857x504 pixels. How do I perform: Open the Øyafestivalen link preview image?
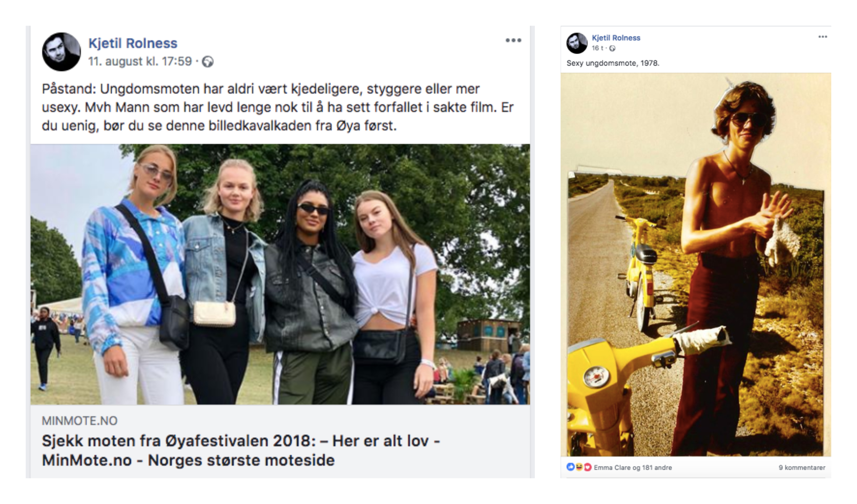280,274
